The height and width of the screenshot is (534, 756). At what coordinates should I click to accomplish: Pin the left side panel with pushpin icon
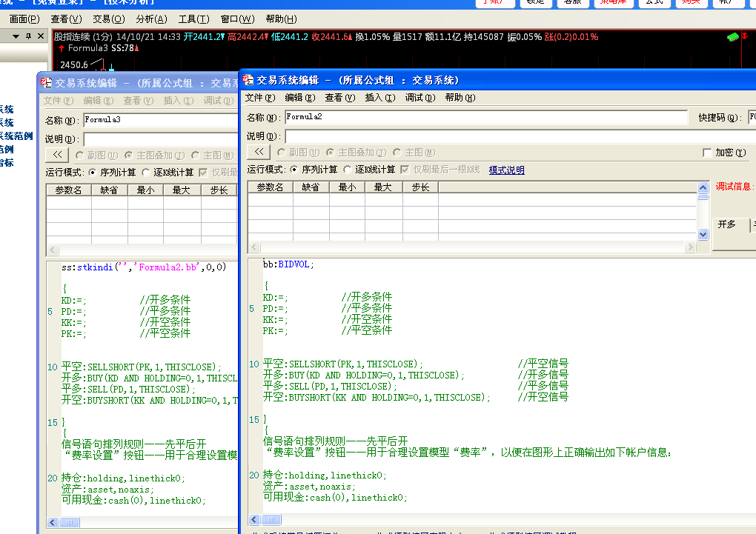tap(28, 36)
